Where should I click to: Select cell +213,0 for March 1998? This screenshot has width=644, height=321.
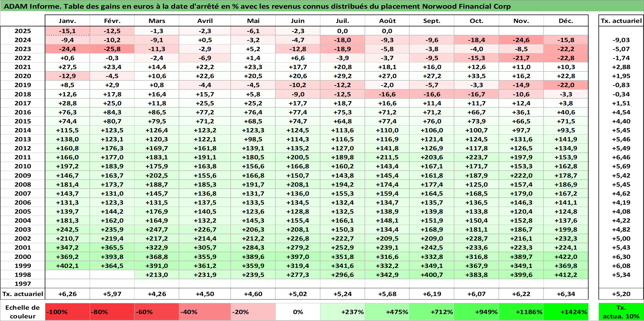coord(157,275)
